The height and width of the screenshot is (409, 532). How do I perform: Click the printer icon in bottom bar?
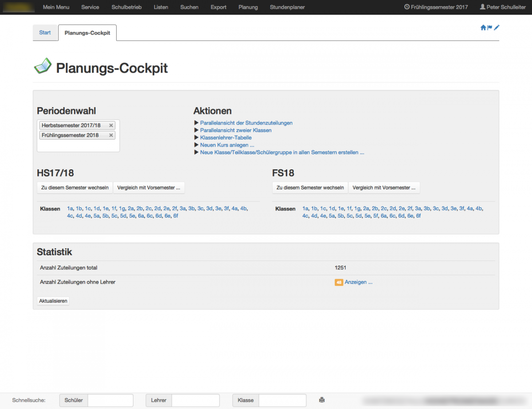click(322, 400)
